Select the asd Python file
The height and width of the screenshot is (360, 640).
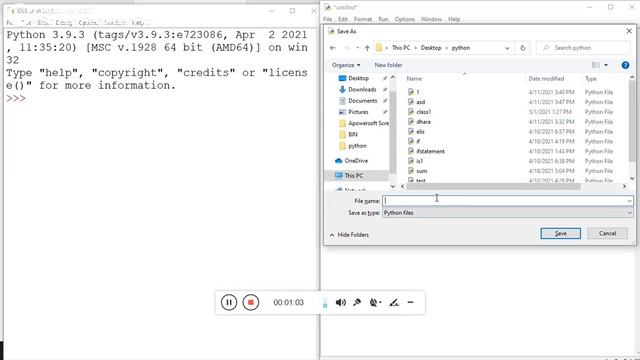tap(420, 102)
